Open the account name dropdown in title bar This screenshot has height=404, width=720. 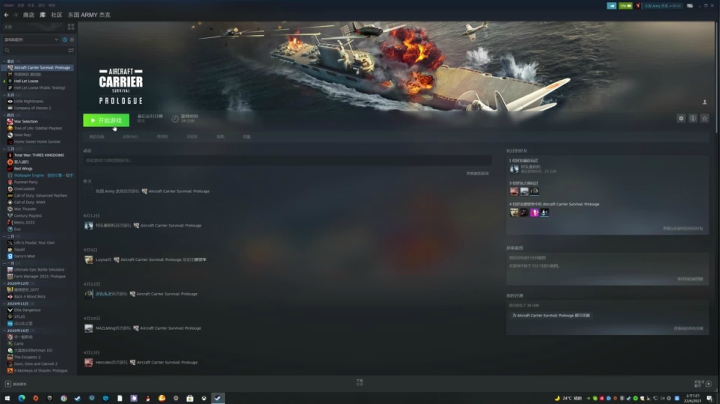[x=662, y=6]
